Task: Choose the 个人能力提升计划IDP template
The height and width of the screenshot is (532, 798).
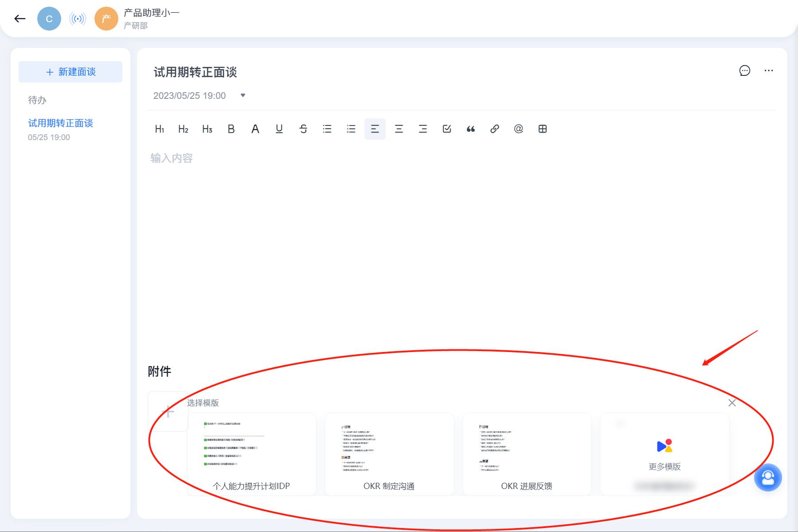Action: [x=251, y=454]
